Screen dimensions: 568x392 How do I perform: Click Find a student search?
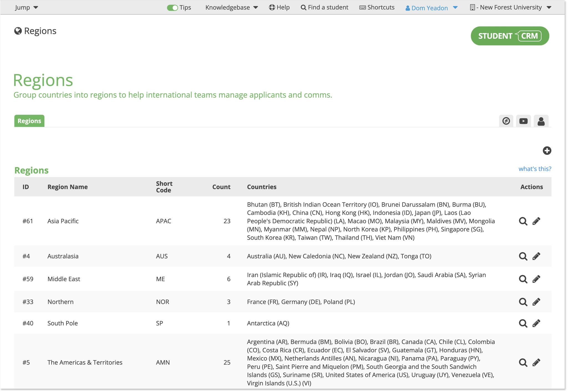click(x=324, y=7)
